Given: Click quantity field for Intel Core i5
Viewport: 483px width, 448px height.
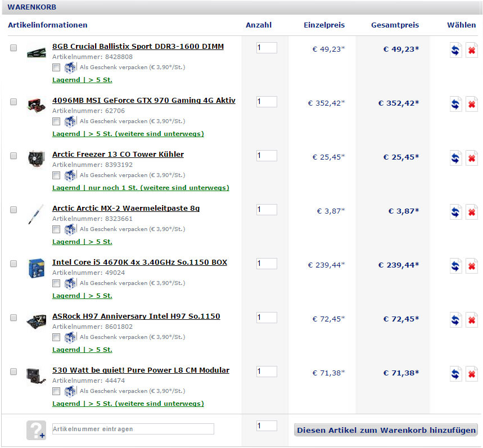Looking at the screenshot, I should point(267,264).
